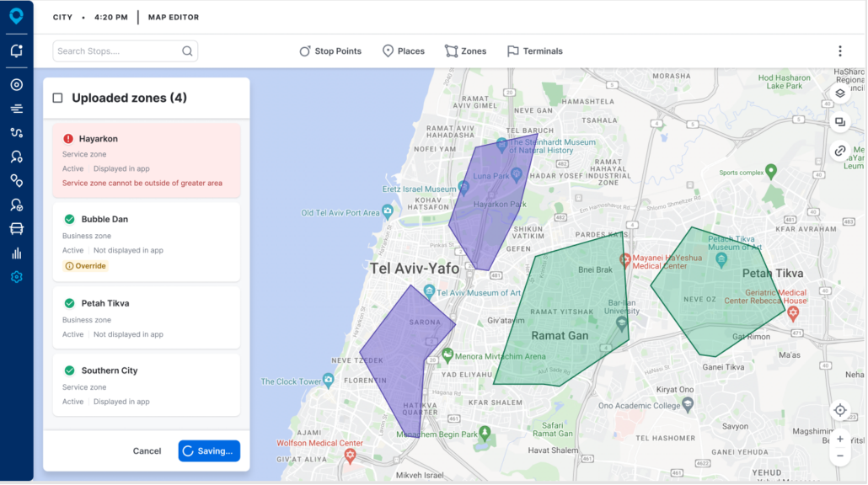The width and height of the screenshot is (868, 485).
Task: Click the search magnifier icon
Action: pyautogui.click(x=187, y=51)
